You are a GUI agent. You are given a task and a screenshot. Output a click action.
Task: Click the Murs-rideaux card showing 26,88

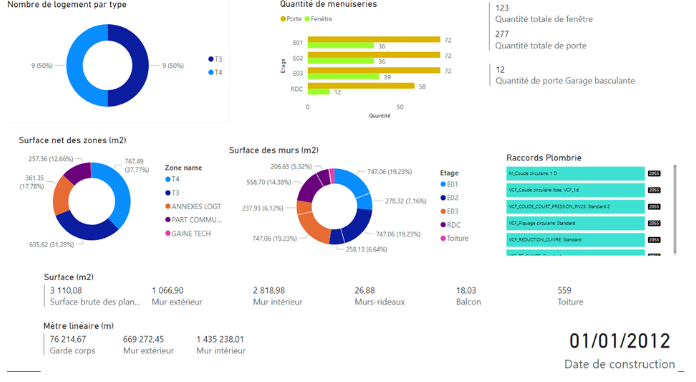pos(380,296)
